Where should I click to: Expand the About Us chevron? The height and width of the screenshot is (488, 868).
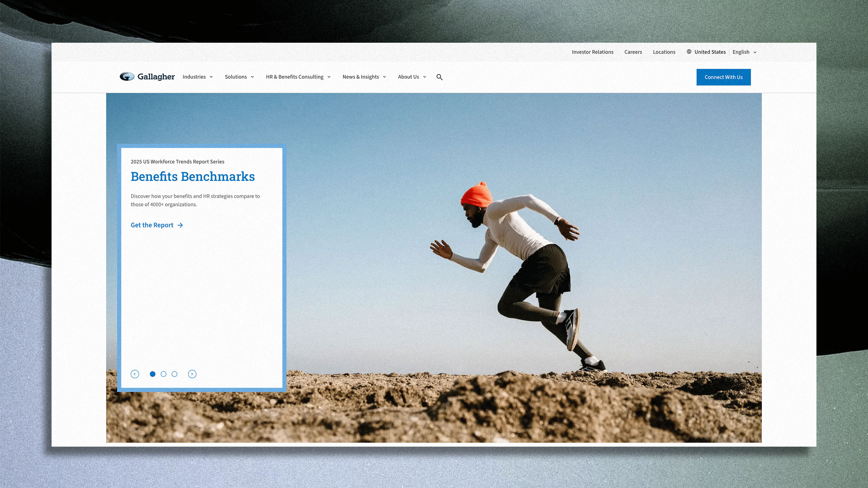click(425, 77)
